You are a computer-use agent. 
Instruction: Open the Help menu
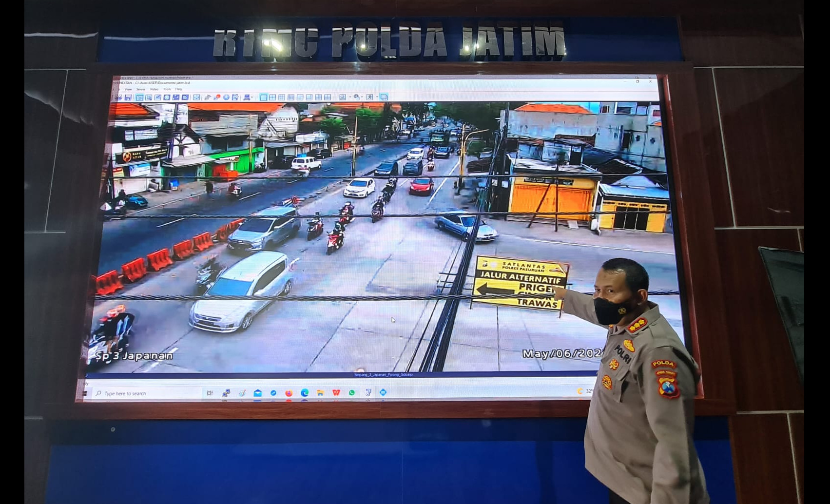pos(179,90)
